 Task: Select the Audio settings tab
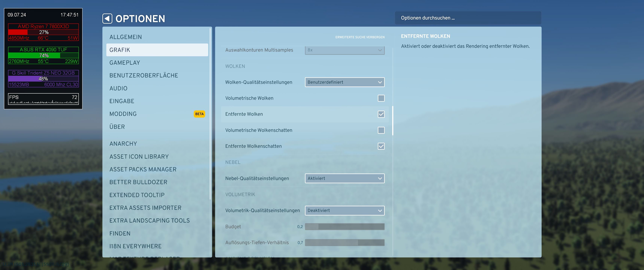118,88
